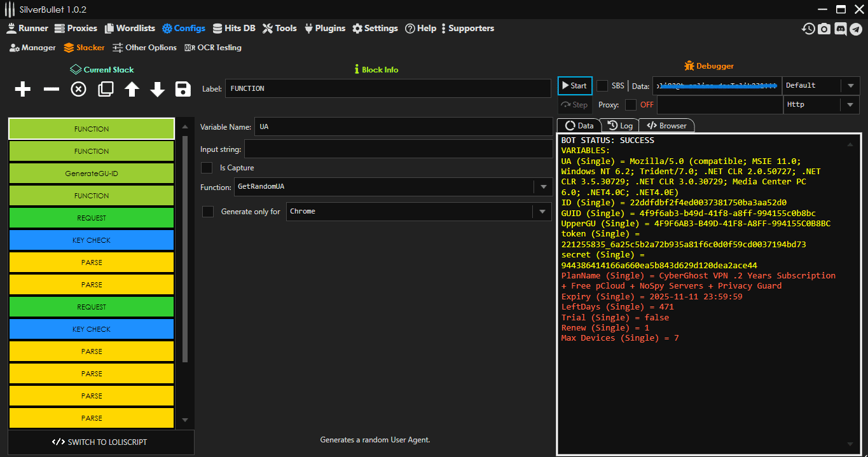Viewport: 868px width, 457px height.
Task: Remove the selected block using minus icon
Action: pos(50,89)
